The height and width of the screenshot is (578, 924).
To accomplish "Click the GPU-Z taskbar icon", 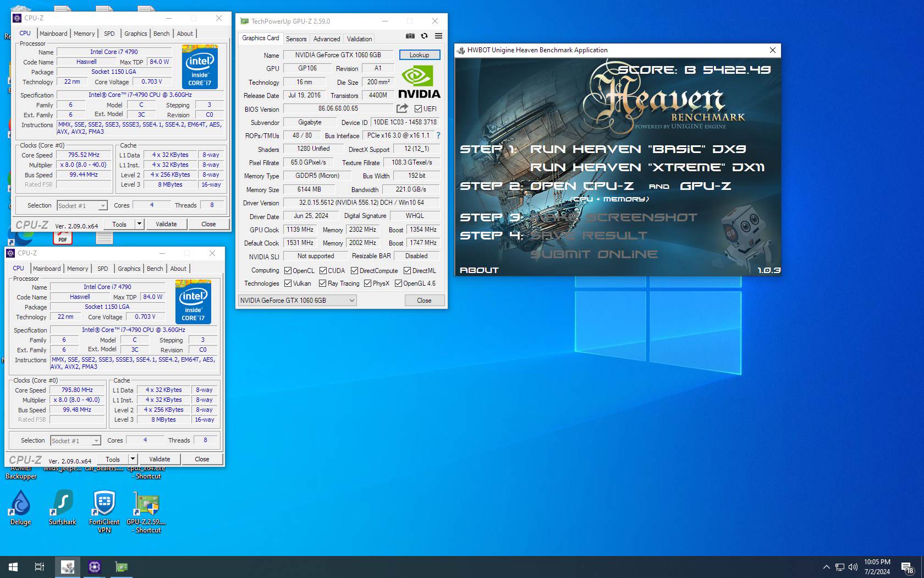I will pyautogui.click(x=122, y=566).
